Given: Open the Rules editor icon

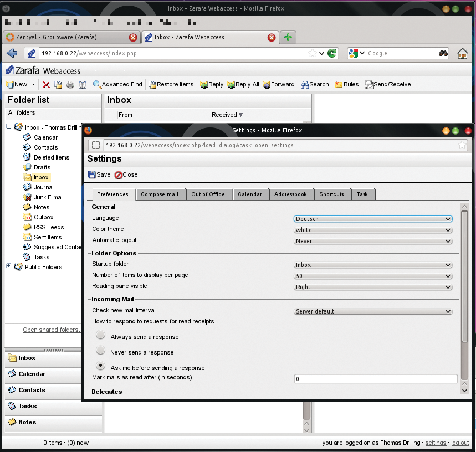Looking at the screenshot, I should click(346, 84).
